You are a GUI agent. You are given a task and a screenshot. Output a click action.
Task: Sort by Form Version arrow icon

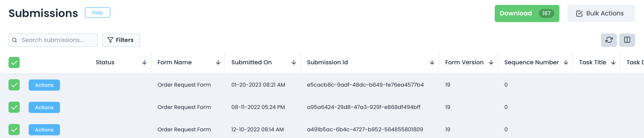click(491, 62)
